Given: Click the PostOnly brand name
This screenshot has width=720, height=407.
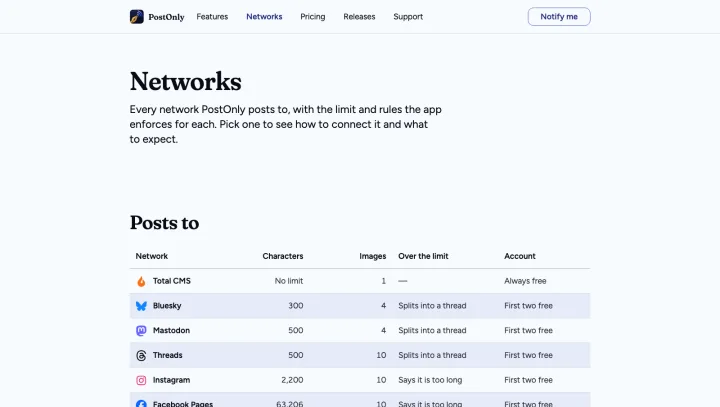Looking at the screenshot, I should (166, 17).
